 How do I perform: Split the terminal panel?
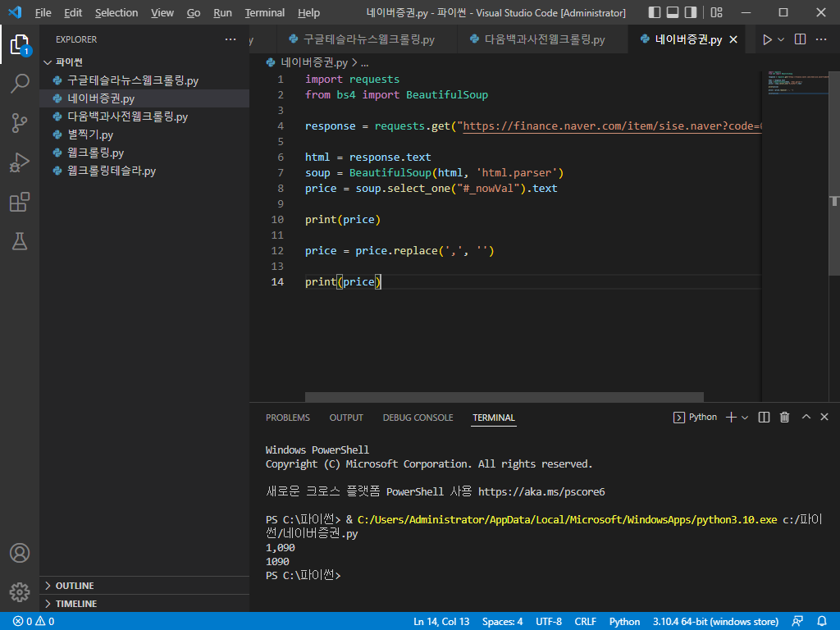(764, 418)
